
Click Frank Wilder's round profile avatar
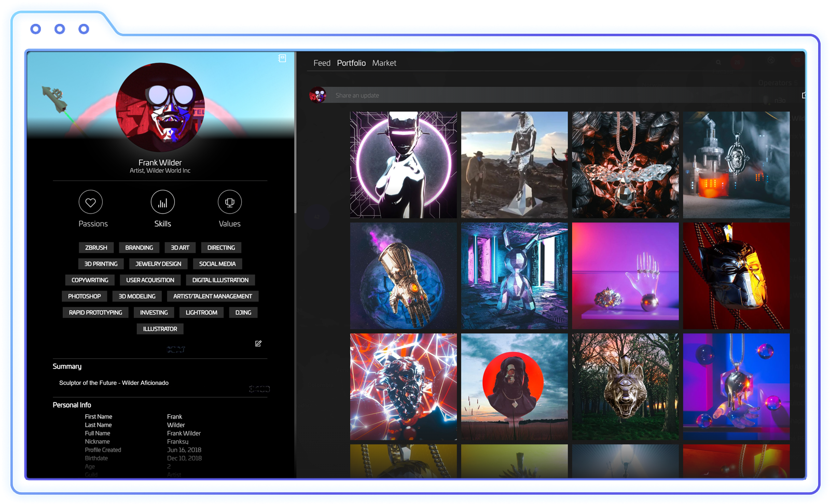click(x=160, y=107)
